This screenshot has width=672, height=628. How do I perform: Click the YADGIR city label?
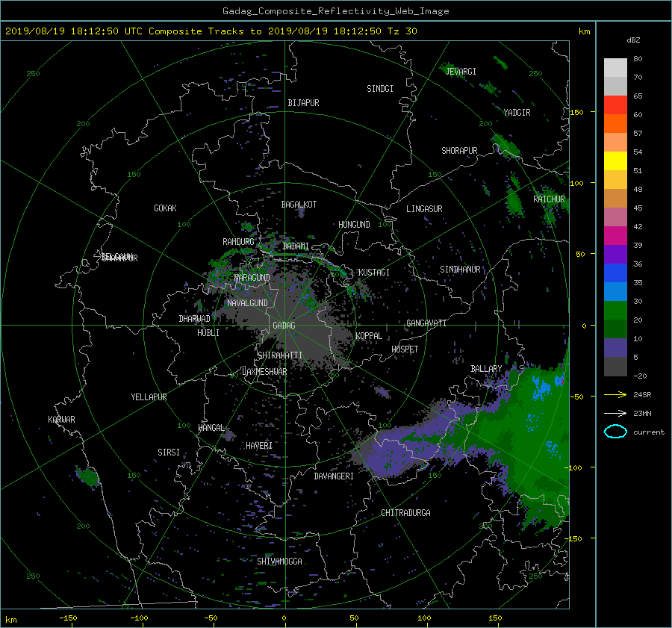click(x=517, y=112)
